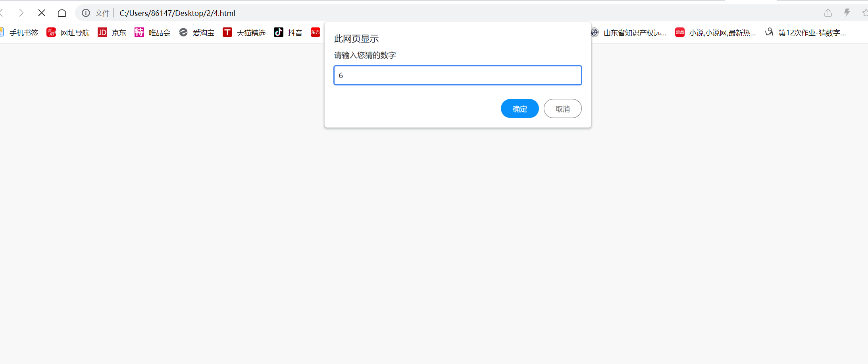Open the site info icon beside 文件
Screen dimensions: 868x364
click(86, 13)
